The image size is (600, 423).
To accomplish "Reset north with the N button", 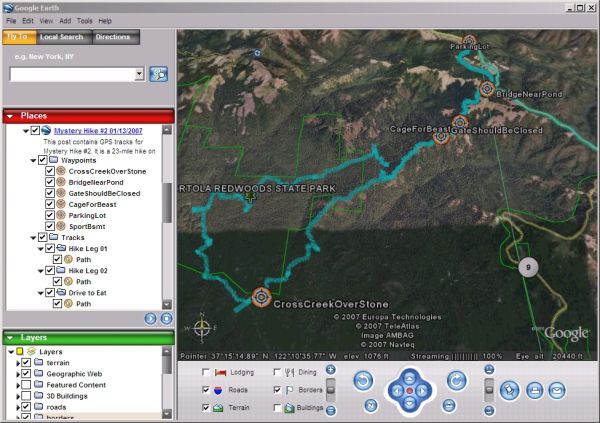I will point(370,405).
